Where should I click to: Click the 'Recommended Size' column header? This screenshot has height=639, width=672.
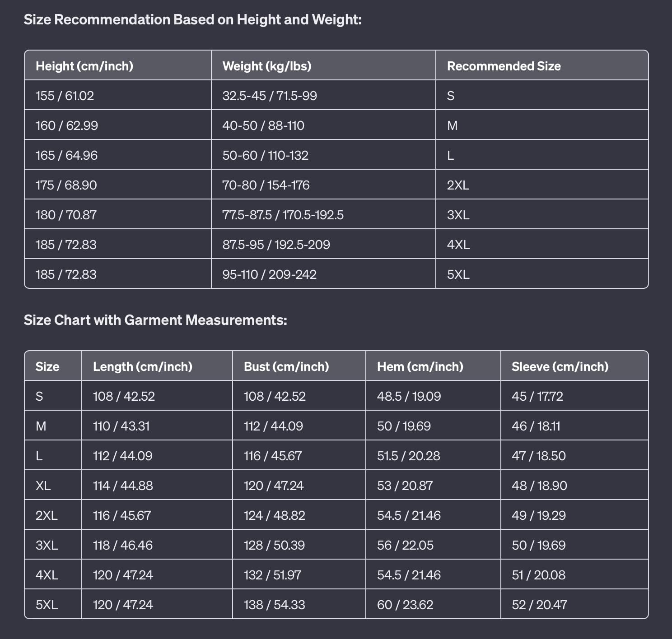click(504, 66)
